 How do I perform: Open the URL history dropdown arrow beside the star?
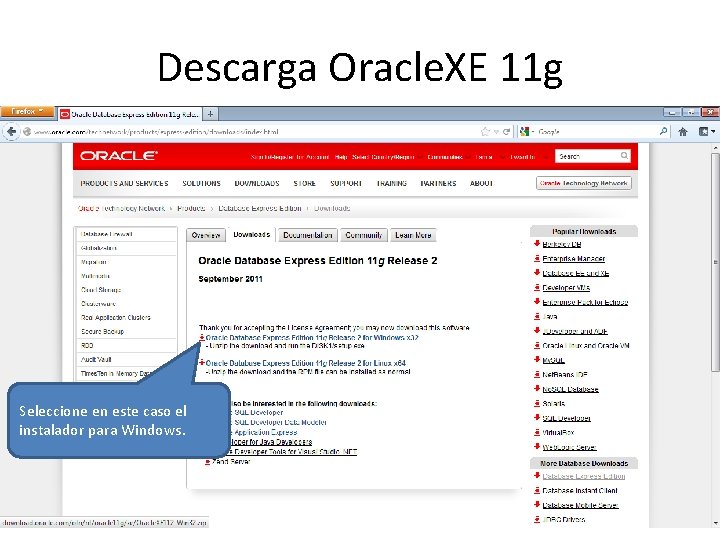point(496,132)
